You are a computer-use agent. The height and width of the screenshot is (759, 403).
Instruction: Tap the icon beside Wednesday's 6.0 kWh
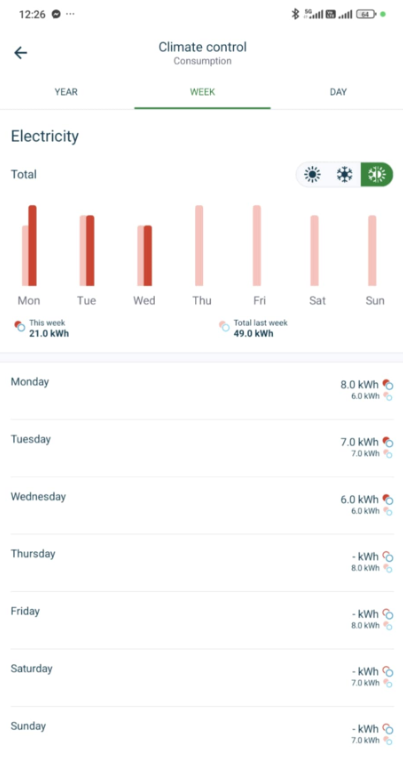(388, 499)
